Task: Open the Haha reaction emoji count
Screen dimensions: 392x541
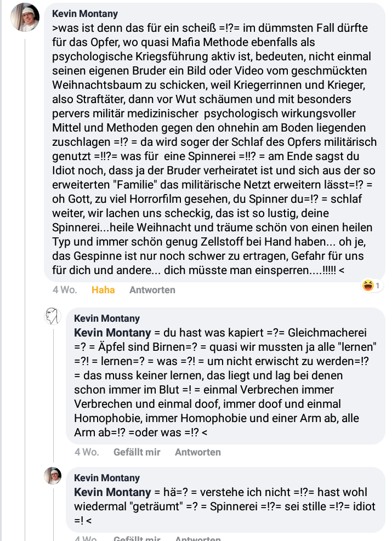Action: [x=372, y=286]
